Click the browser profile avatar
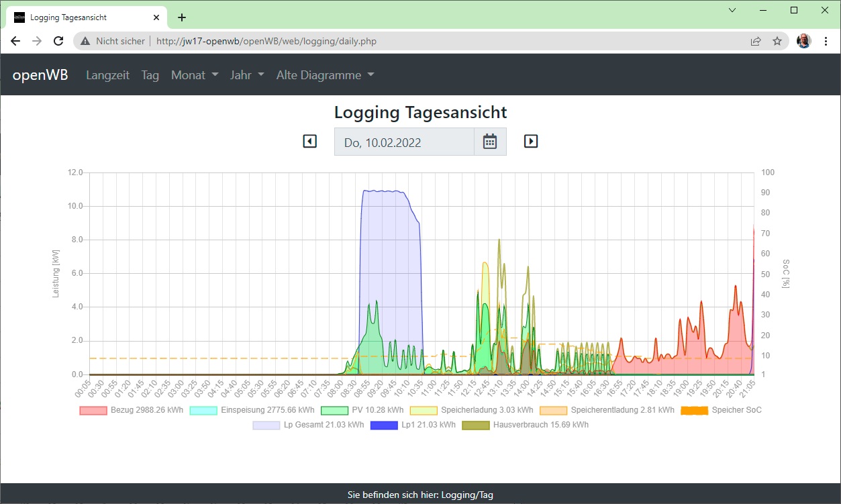The height and width of the screenshot is (504, 841). tap(803, 41)
